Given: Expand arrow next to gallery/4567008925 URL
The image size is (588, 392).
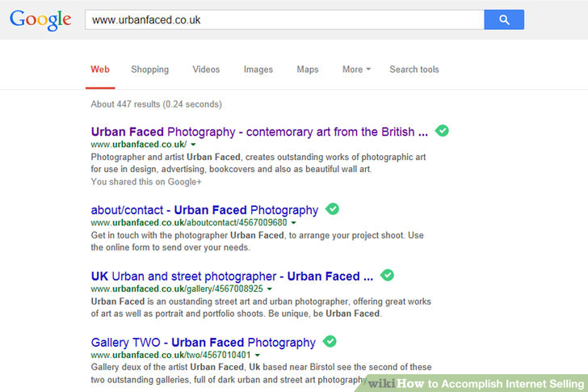Looking at the screenshot, I should [x=270, y=289].
